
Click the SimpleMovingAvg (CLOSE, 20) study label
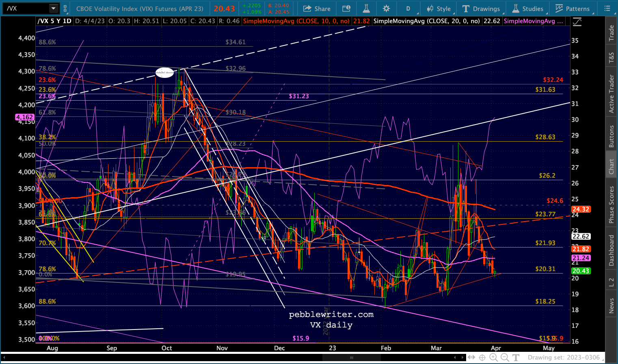(x=426, y=21)
